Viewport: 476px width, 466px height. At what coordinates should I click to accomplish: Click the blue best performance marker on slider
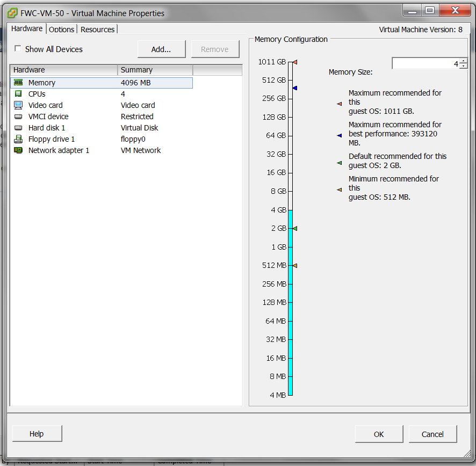295,88
